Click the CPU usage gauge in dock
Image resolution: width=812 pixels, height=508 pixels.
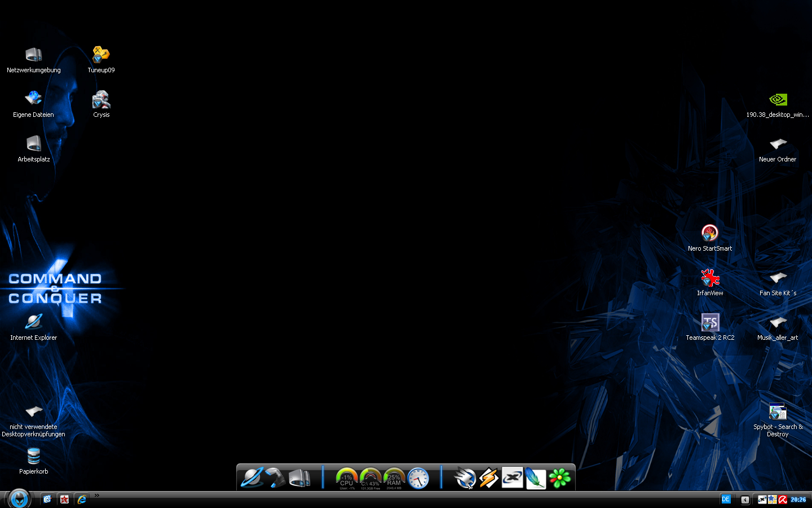tap(347, 479)
